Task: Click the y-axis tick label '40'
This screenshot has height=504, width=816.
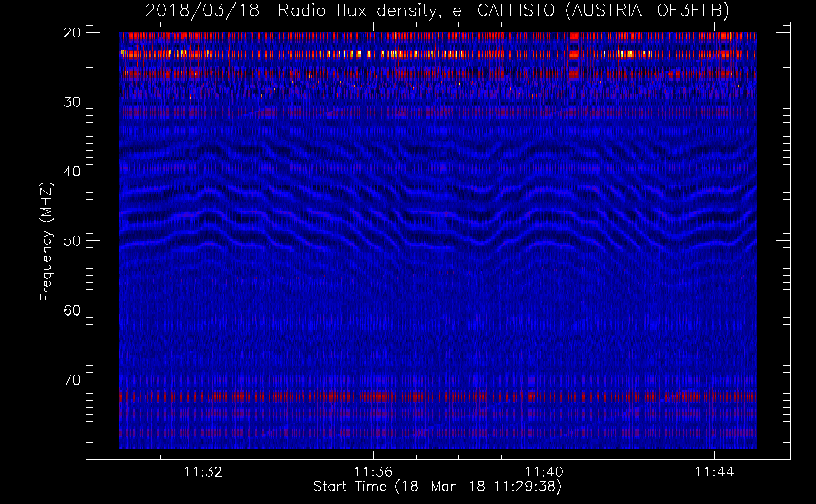Action: (x=72, y=171)
